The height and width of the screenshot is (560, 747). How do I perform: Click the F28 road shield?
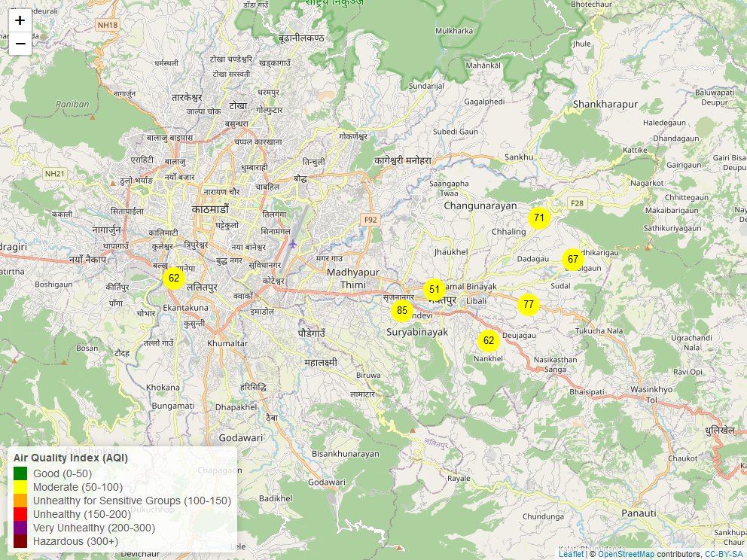(x=577, y=203)
